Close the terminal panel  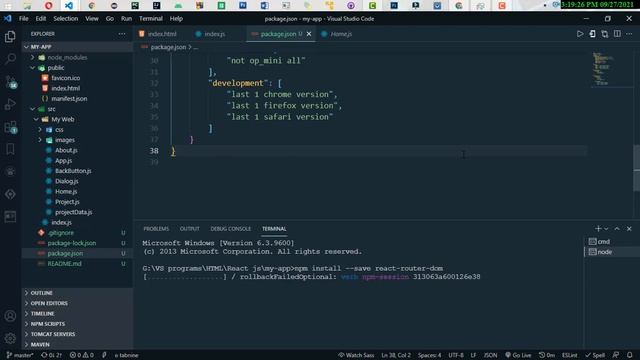click(x=629, y=229)
